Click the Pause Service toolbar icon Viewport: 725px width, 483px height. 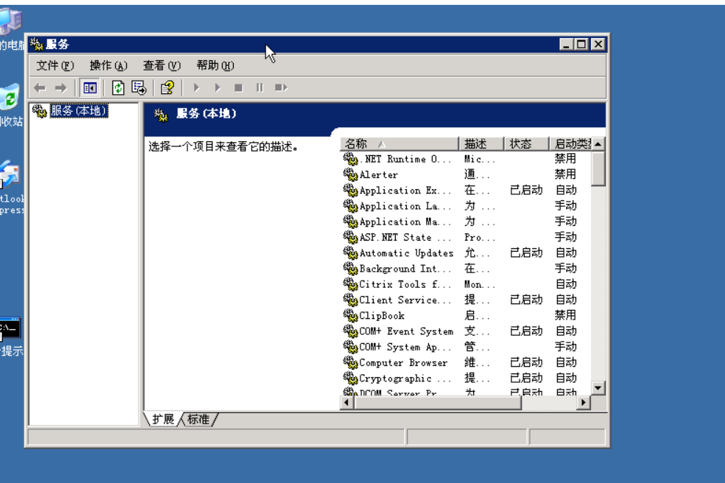[259, 88]
